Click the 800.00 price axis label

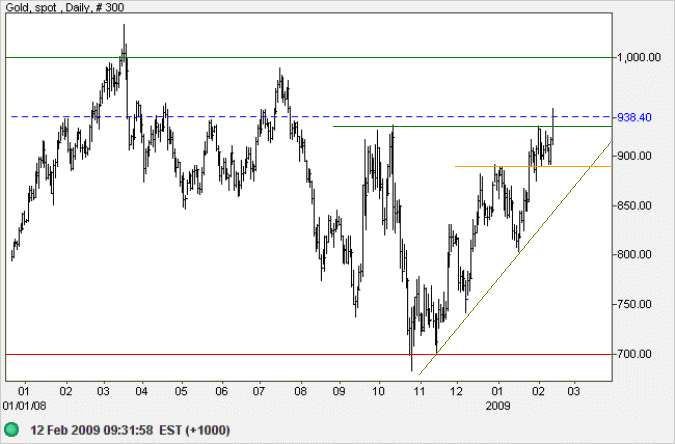click(634, 254)
